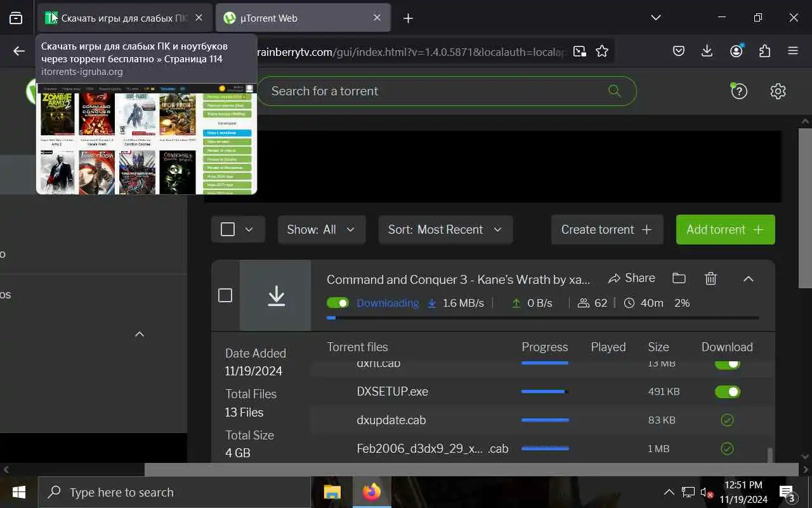Open the notification center icon in tray
The height and width of the screenshot is (508, 812).
(x=787, y=493)
